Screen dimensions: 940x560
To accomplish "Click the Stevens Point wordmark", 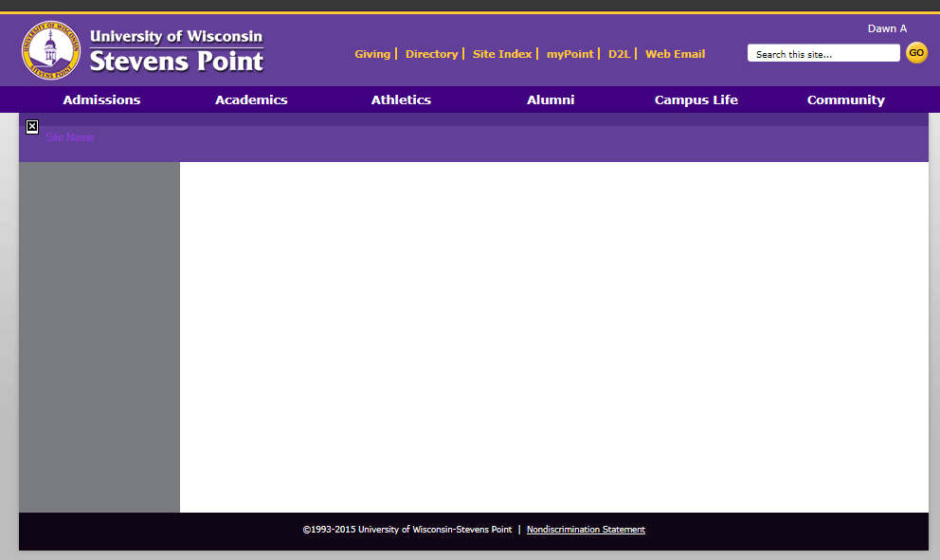I will coord(174,60).
